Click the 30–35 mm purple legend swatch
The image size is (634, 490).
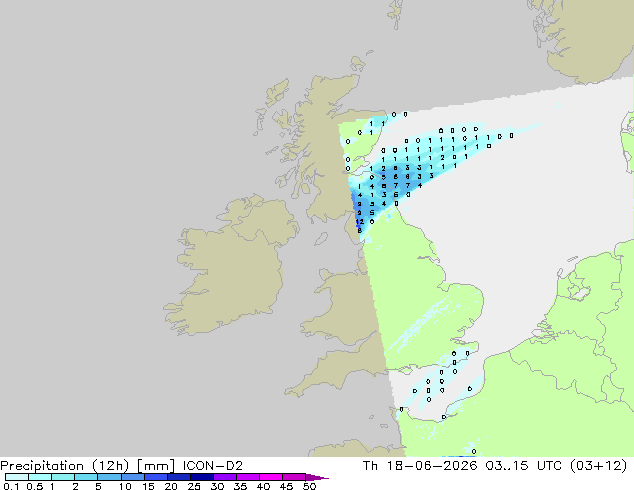point(224,477)
